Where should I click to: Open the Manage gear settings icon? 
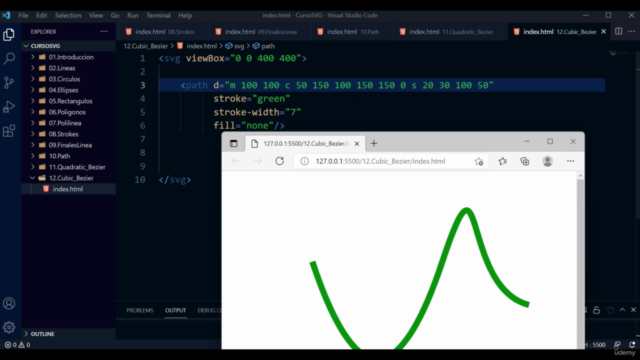pyautogui.click(x=9, y=327)
